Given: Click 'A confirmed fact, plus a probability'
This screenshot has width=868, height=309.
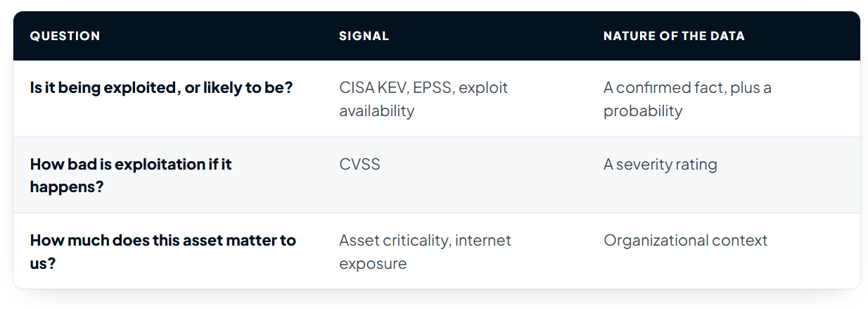Looking at the screenshot, I should [687, 99].
